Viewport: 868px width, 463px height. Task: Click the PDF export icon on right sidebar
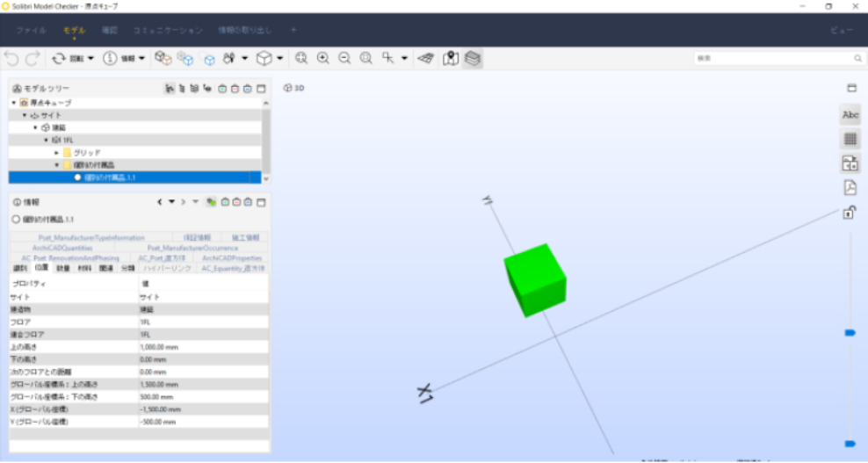(x=850, y=188)
